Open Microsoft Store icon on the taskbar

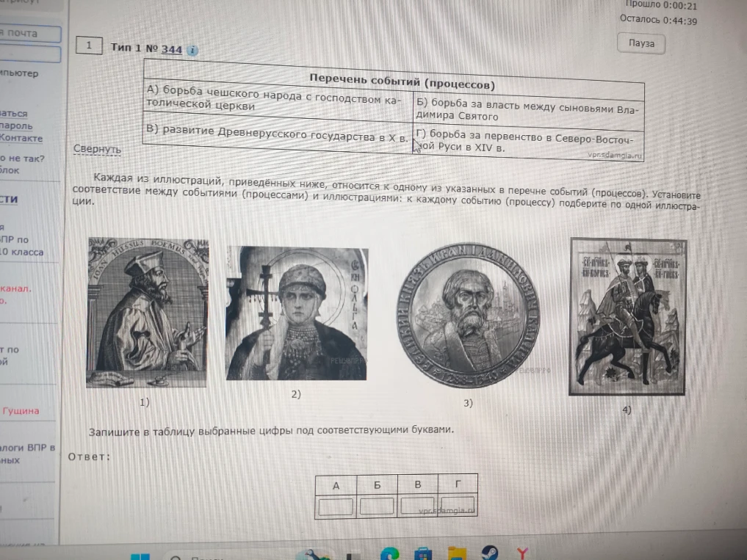click(x=422, y=555)
